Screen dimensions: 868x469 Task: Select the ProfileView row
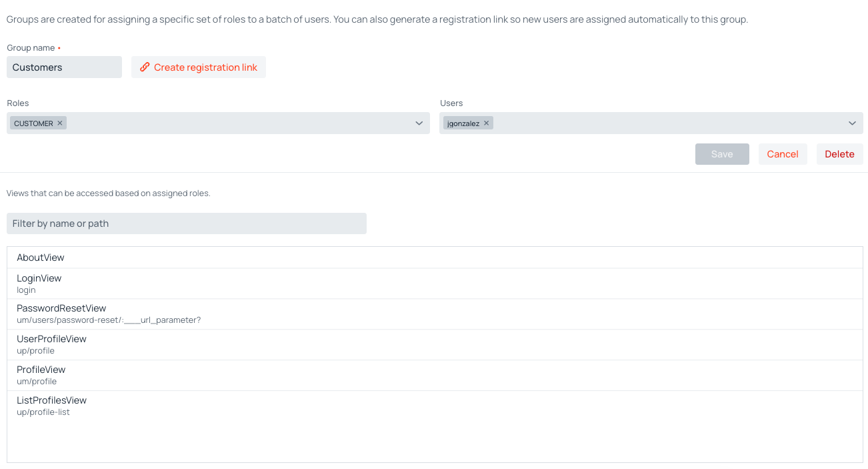[x=435, y=376]
